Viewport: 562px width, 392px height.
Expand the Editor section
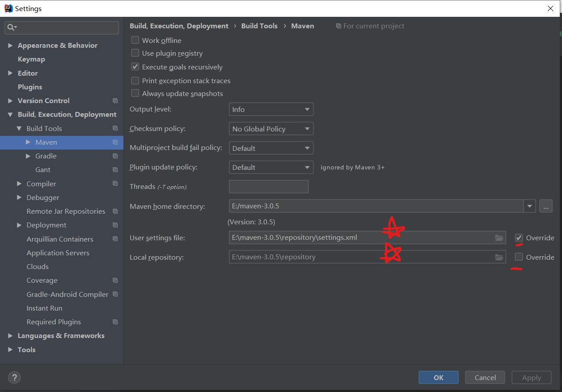pyautogui.click(x=11, y=73)
